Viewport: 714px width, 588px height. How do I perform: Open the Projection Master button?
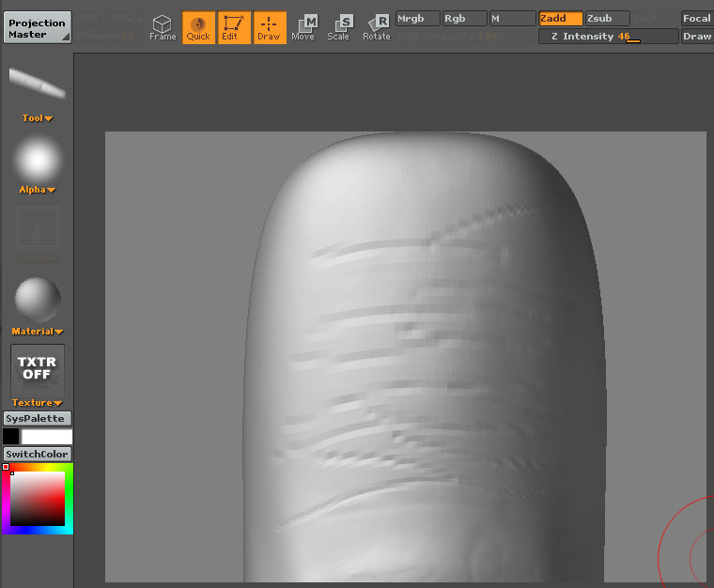tap(38, 27)
